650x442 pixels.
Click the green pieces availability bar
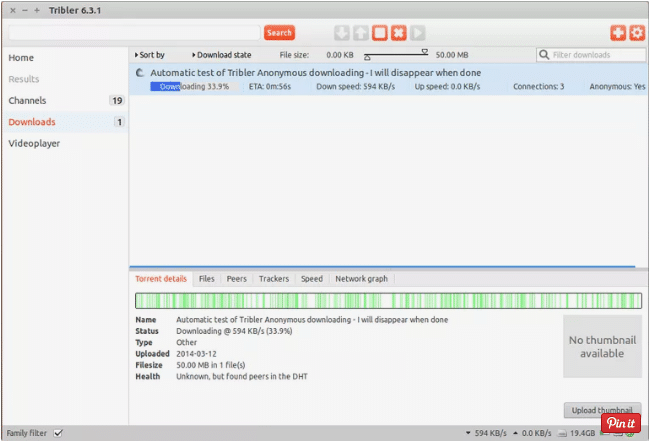pyautogui.click(x=388, y=301)
